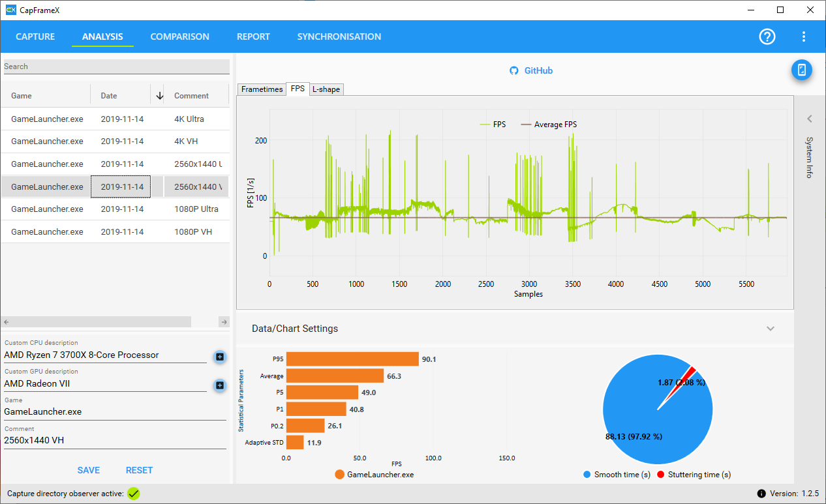
Task: Select the 1080P VH record row
Action: (115, 231)
